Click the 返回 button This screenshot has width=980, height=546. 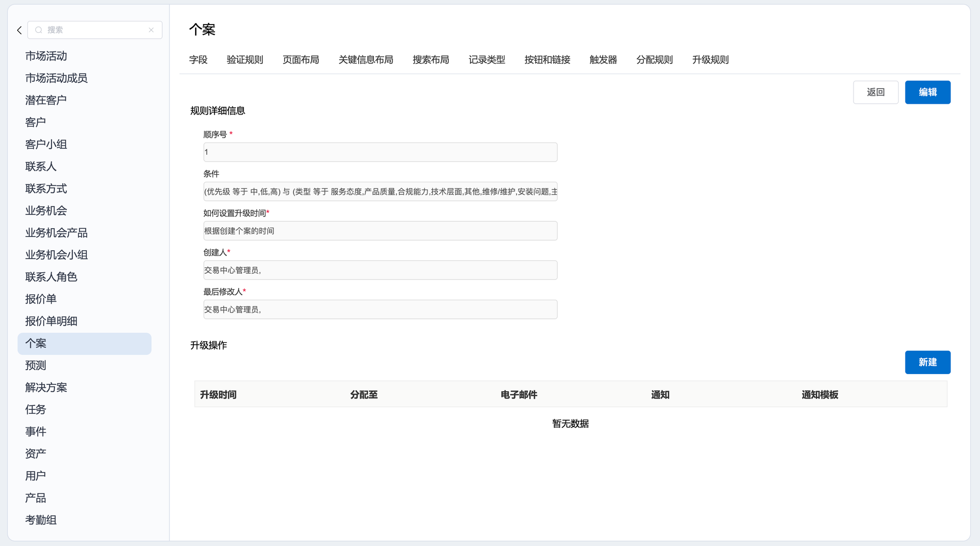[x=875, y=92]
